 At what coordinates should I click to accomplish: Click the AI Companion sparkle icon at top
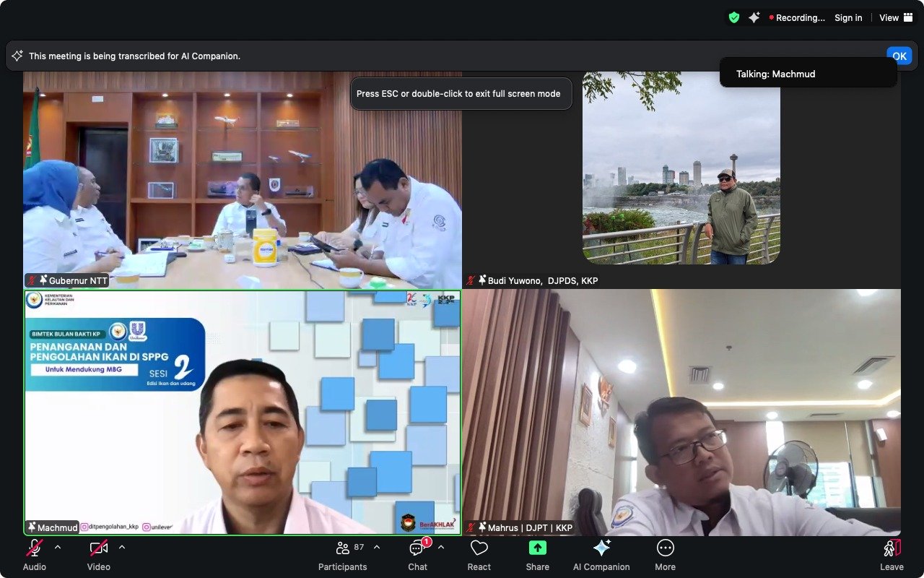click(754, 18)
